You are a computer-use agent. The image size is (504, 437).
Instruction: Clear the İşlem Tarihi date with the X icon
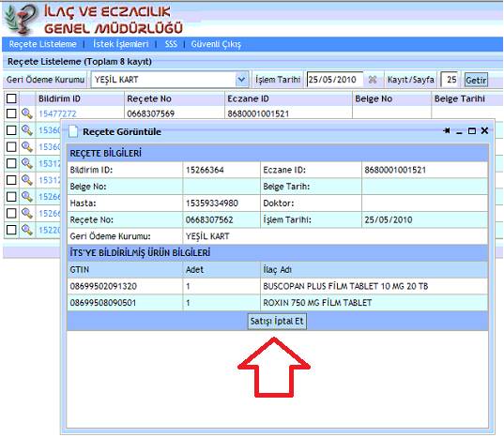pos(373,80)
